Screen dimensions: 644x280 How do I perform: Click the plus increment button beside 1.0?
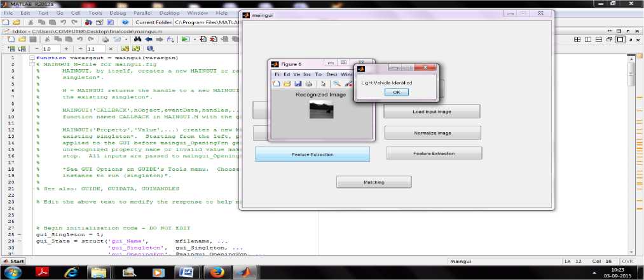66,49
